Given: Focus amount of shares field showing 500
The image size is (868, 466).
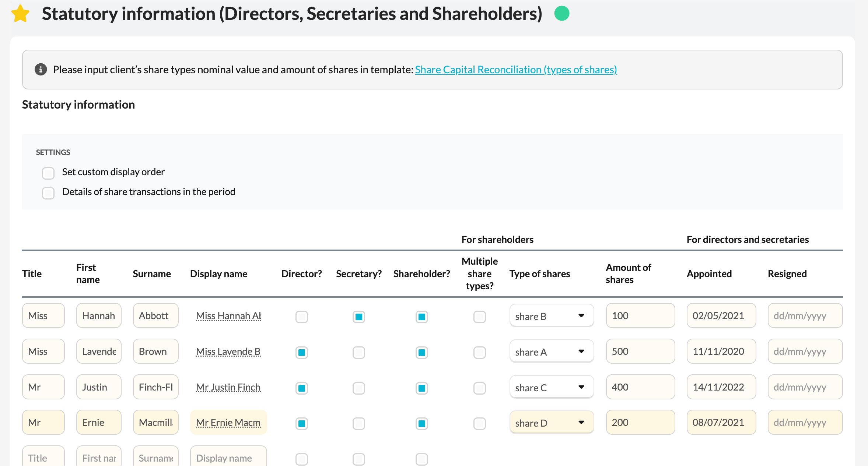Looking at the screenshot, I should pyautogui.click(x=640, y=352).
